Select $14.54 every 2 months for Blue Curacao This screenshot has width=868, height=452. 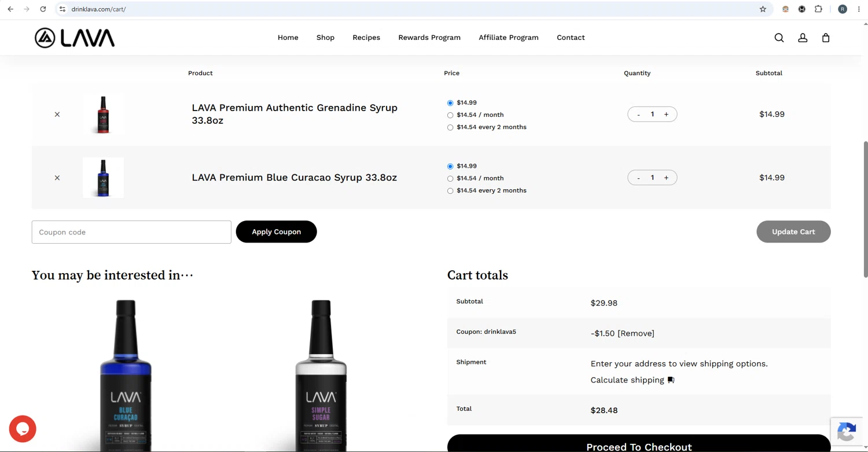[450, 190]
